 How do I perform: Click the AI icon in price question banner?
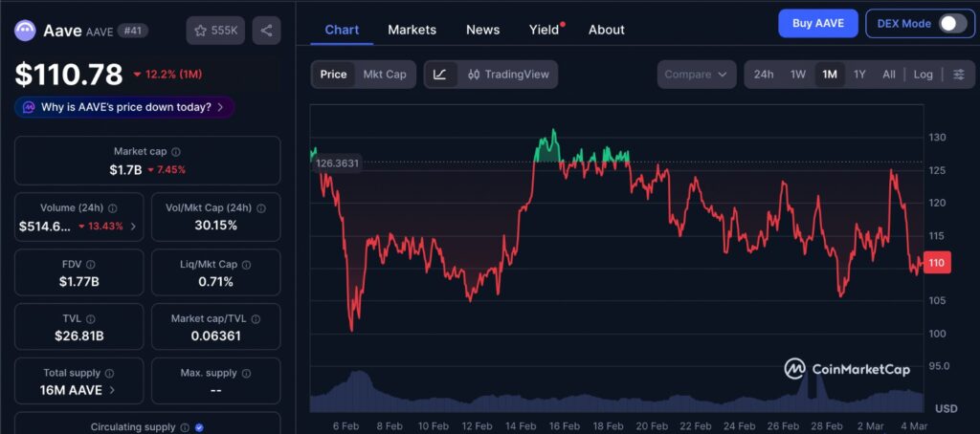coord(28,107)
